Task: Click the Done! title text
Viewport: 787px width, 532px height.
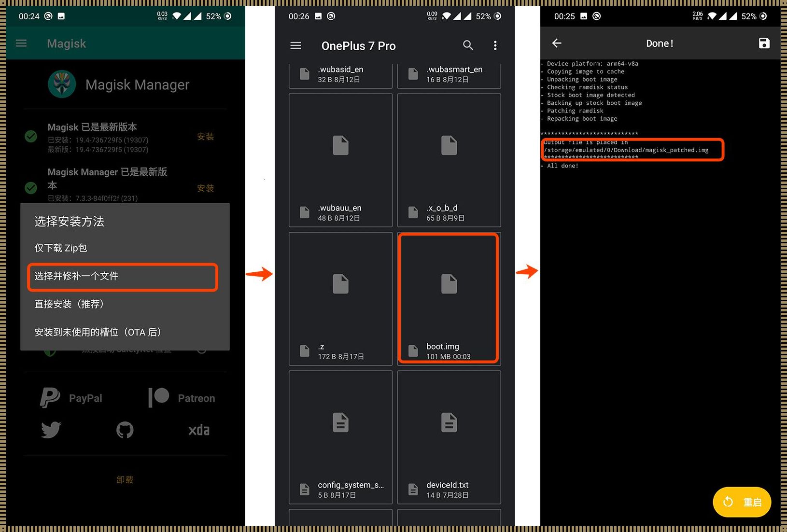Action: pos(659,43)
